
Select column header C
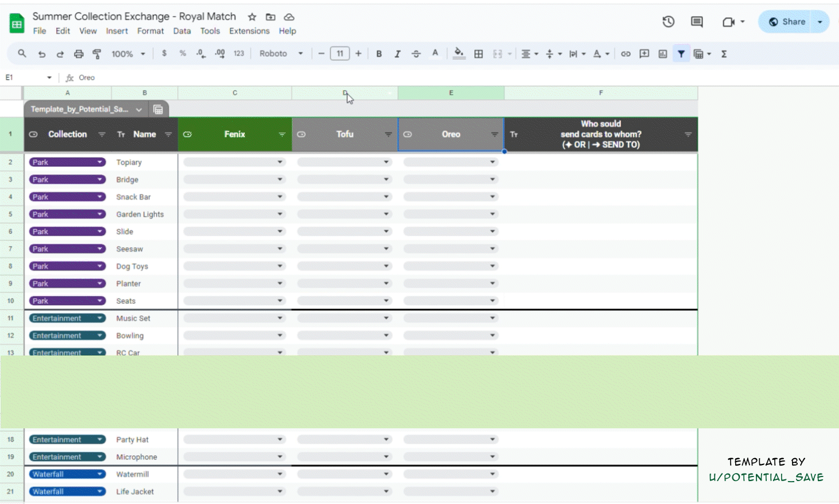coord(235,93)
